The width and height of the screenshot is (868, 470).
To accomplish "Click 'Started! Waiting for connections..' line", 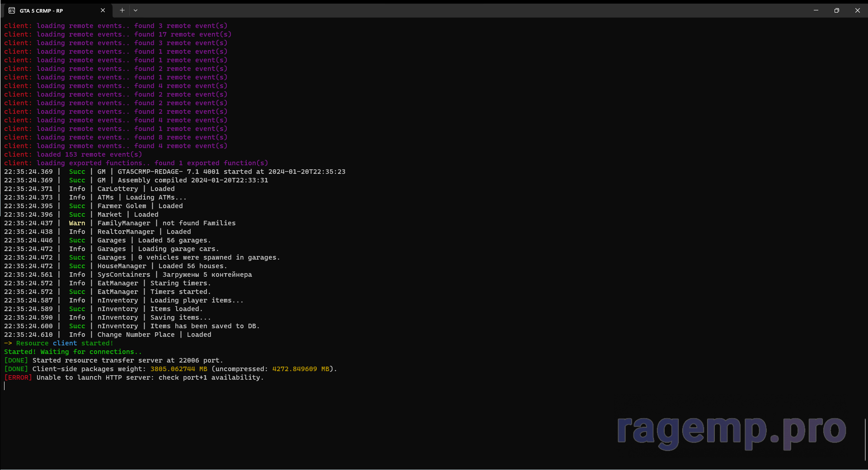I will [73, 352].
